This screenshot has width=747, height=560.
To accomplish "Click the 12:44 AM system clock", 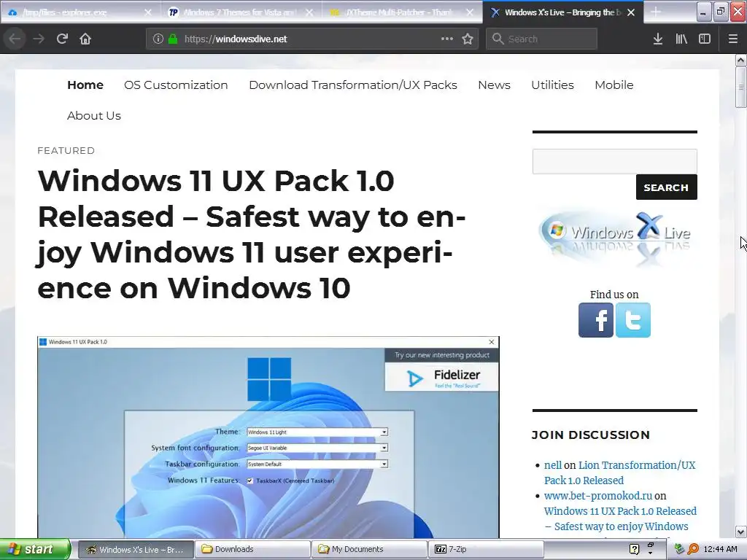I will point(720,549).
